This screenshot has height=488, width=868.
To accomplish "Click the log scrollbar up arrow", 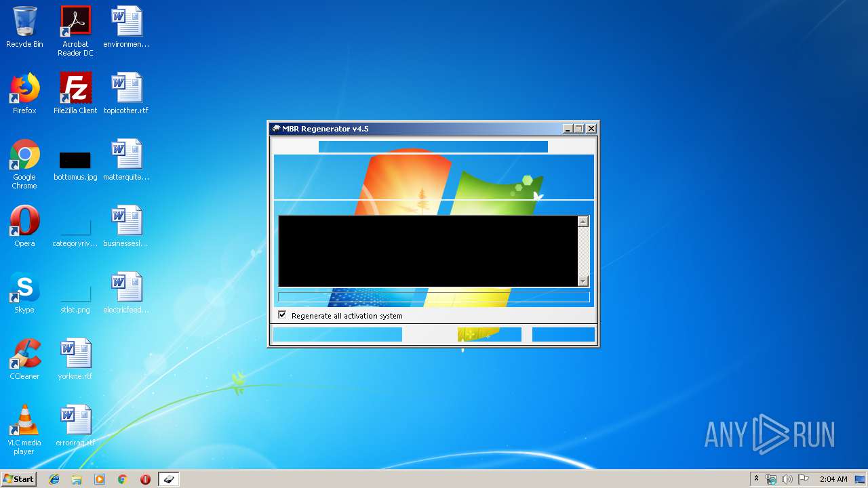I will (x=583, y=222).
